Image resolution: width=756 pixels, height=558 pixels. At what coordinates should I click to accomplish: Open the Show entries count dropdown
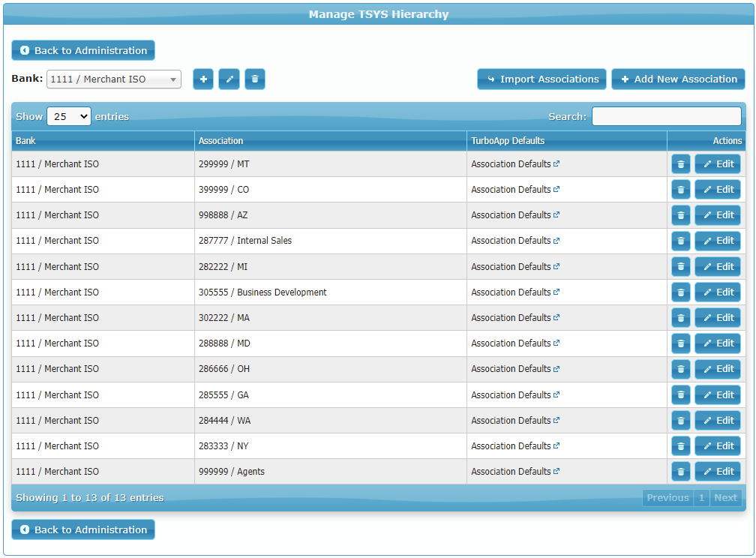(69, 116)
